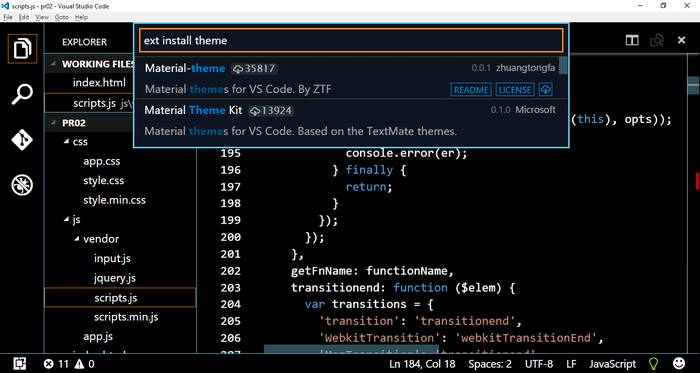The width and height of the screenshot is (700, 373).
Task: Click Ln 184, Col 18 in status bar
Action: [422, 364]
